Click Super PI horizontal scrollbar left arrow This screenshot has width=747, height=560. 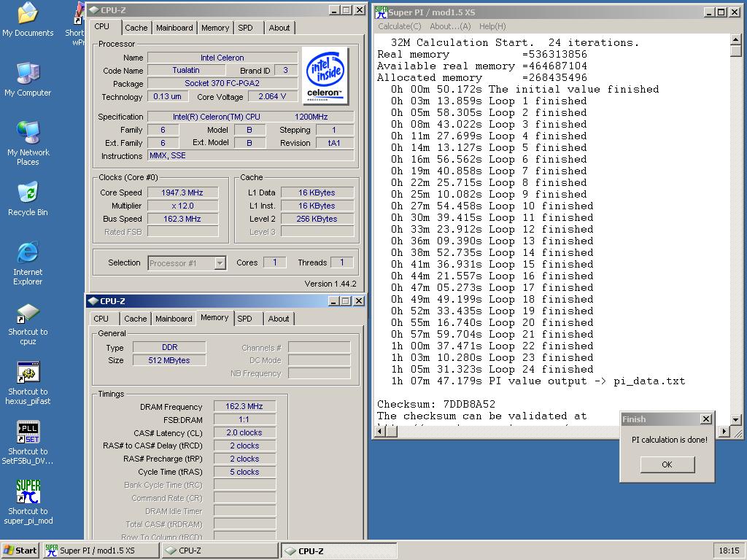pyautogui.click(x=380, y=432)
